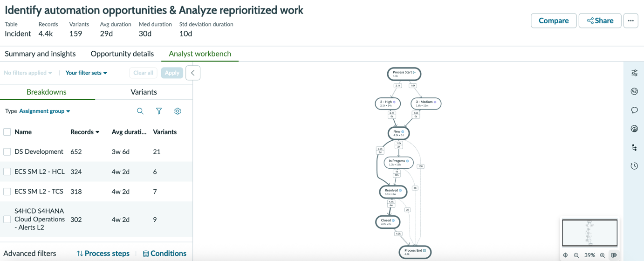Click the Compare button
Image resolution: width=644 pixels, height=261 pixels.
(554, 21)
